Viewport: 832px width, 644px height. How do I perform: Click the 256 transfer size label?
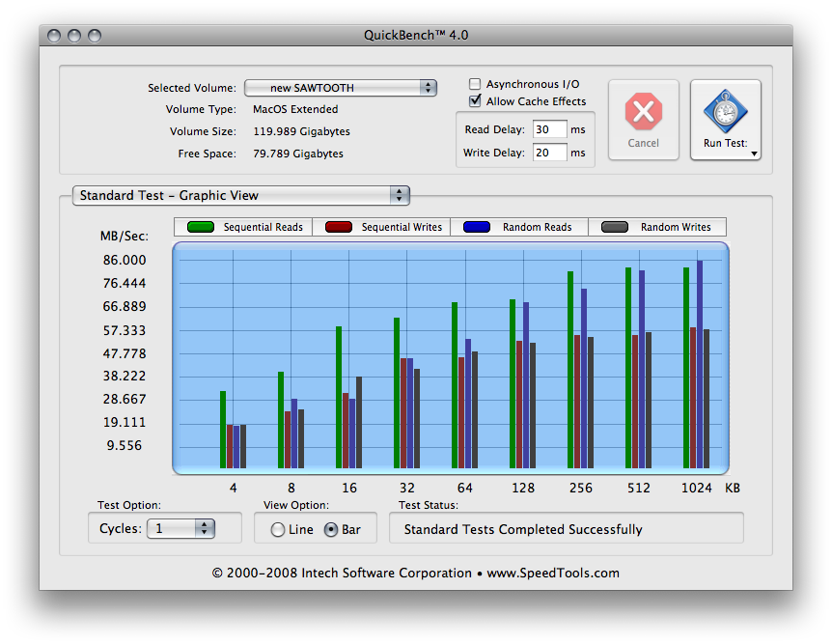[580, 488]
